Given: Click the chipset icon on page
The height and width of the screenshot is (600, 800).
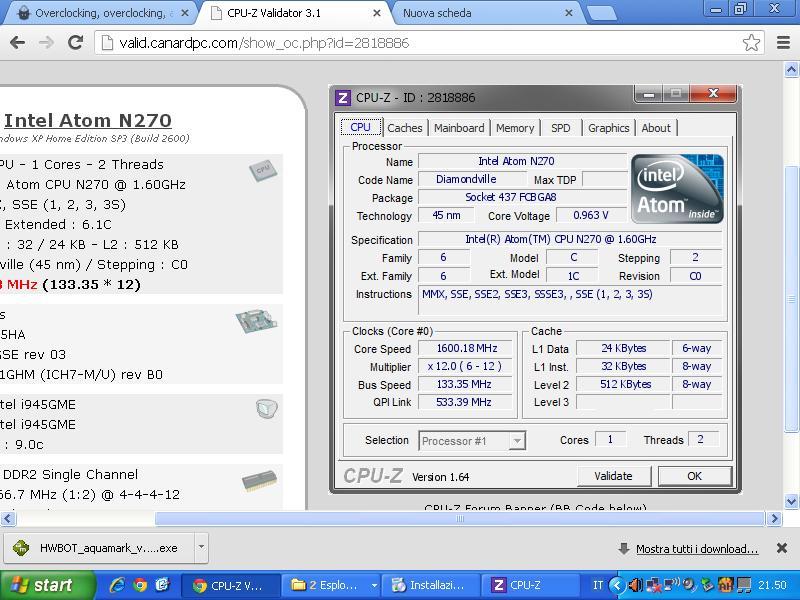Looking at the screenshot, I should coord(266,408).
